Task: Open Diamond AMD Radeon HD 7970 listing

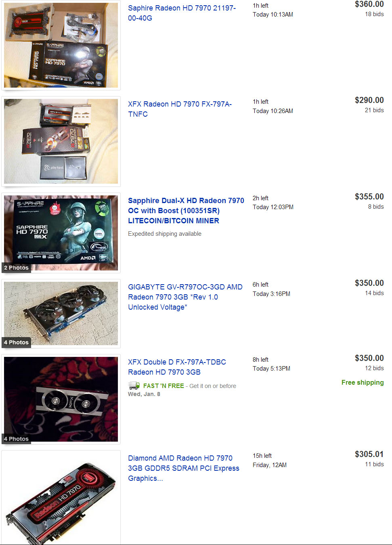Action: coord(184,468)
